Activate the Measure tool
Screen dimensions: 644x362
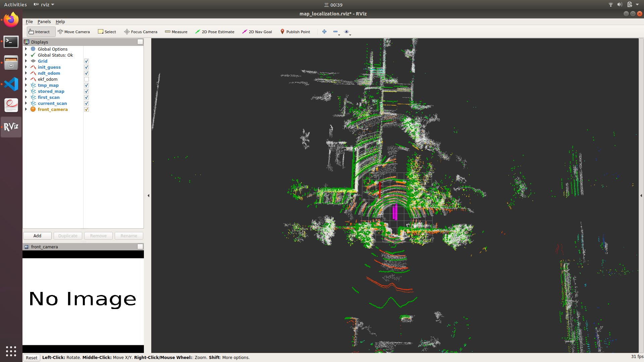[x=176, y=32]
